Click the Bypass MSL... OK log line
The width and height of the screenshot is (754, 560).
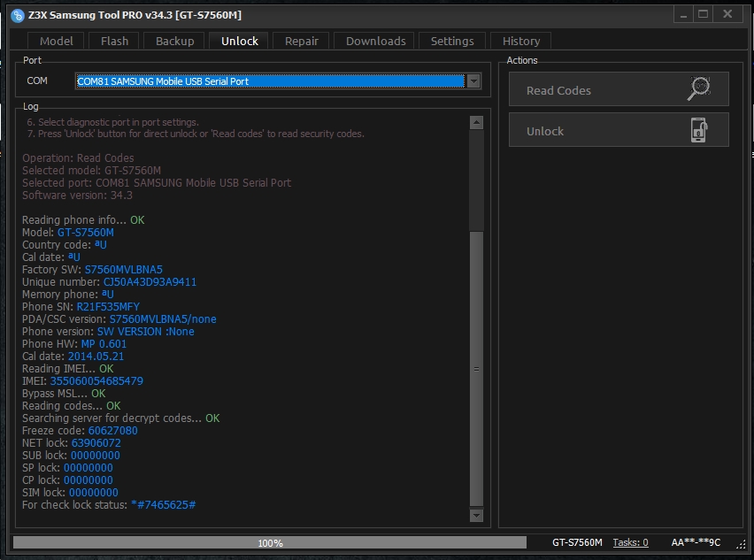pyautogui.click(x=64, y=394)
